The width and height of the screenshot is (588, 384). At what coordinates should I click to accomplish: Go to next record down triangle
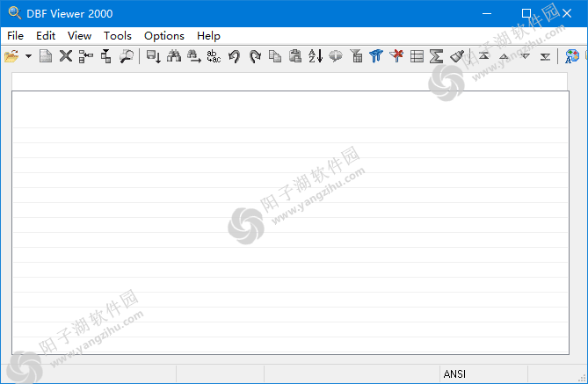point(525,56)
